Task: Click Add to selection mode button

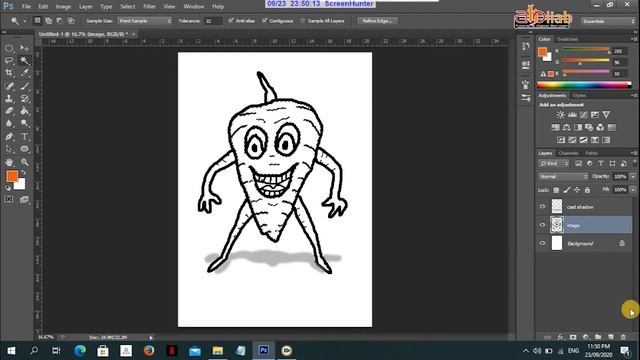Action: point(49,20)
